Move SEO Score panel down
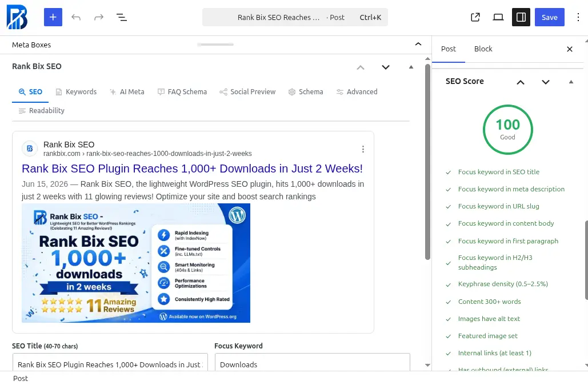This screenshot has width=588, height=385. point(546,82)
